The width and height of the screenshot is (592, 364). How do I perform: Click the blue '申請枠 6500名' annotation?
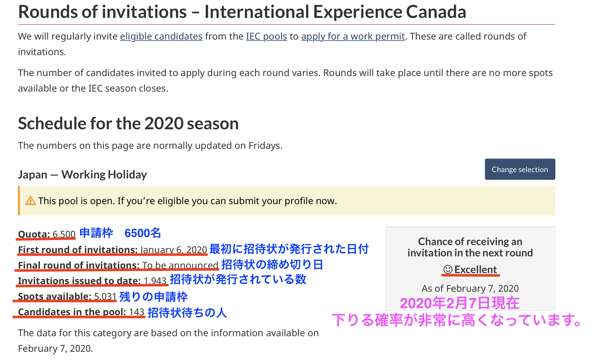click(120, 233)
